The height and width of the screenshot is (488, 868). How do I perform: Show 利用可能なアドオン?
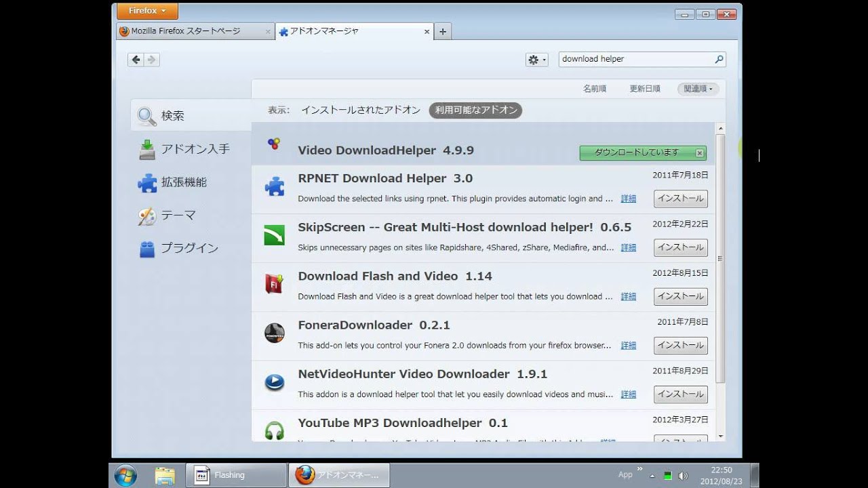click(475, 110)
